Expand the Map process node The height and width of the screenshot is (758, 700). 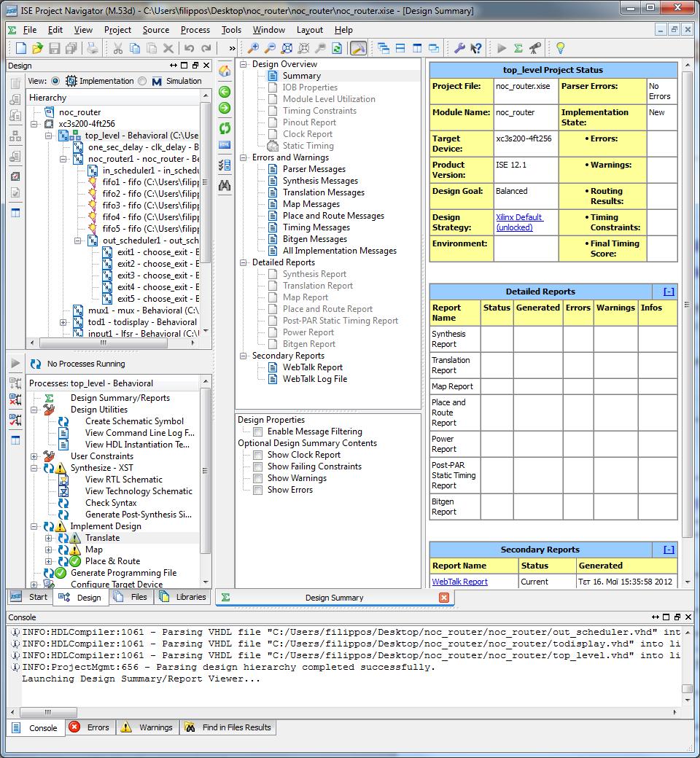[x=48, y=549]
